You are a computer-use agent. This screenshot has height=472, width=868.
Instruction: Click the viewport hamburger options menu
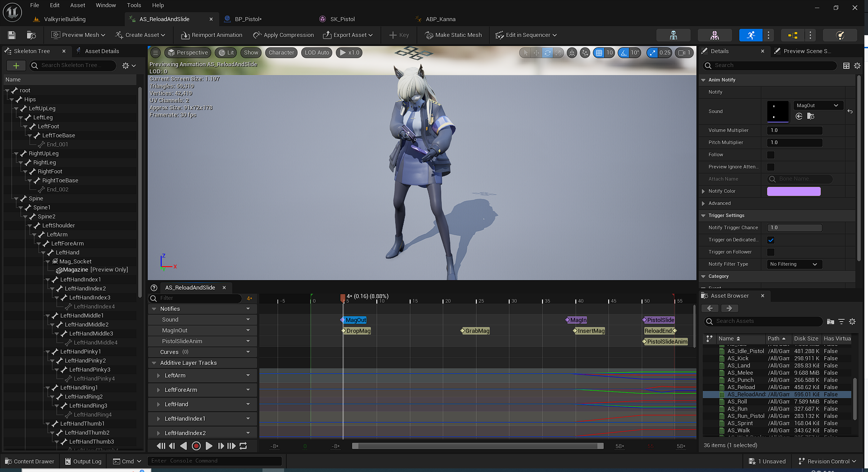click(x=155, y=53)
